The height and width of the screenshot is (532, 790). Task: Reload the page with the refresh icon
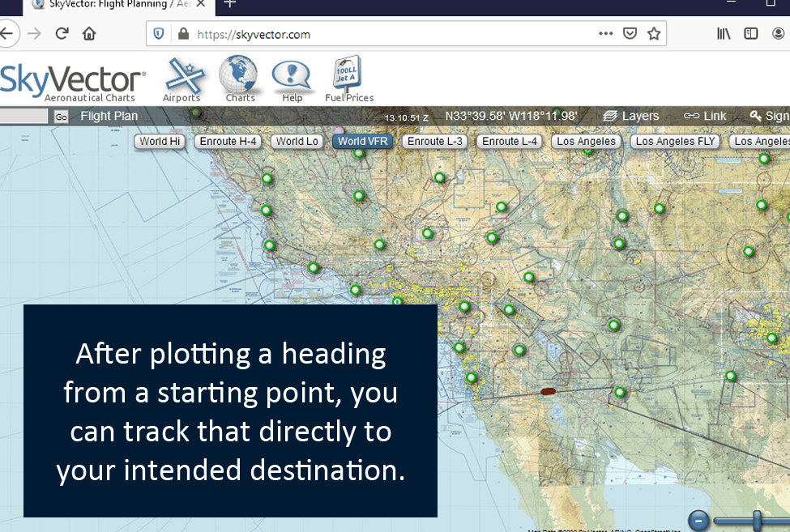pyautogui.click(x=62, y=34)
